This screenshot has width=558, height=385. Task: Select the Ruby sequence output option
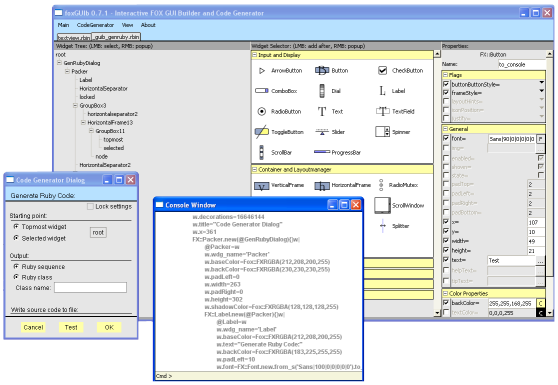point(16,267)
